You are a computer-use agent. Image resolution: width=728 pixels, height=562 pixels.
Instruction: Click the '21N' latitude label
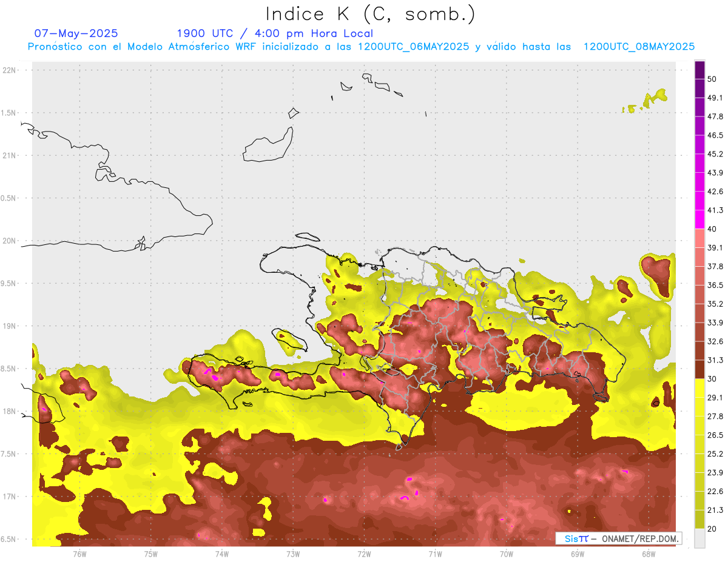point(9,155)
